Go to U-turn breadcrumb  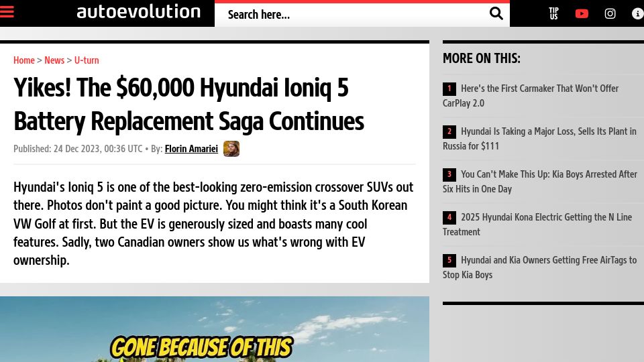pos(87,60)
